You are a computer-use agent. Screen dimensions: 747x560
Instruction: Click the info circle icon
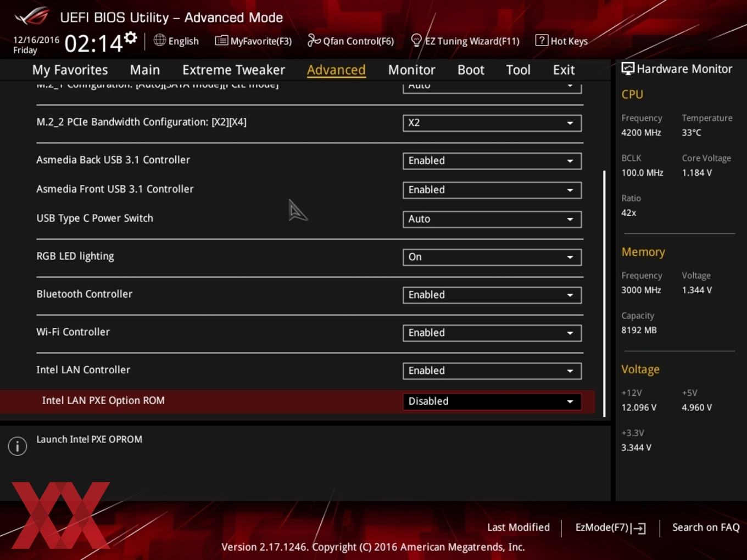[18, 446]
